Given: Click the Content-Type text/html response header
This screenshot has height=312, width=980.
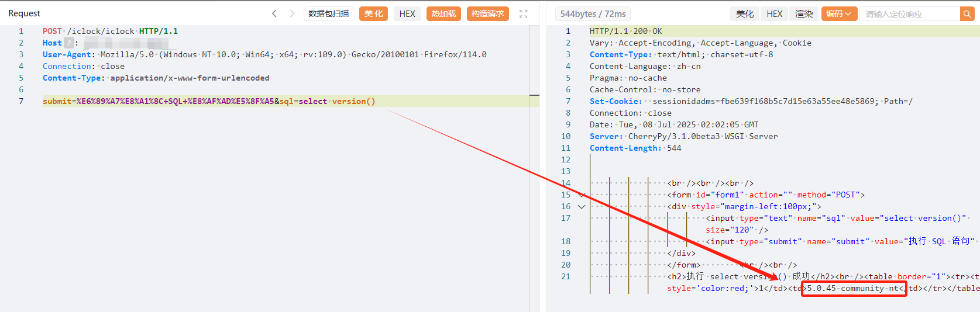Looking at the screenshot, I should pos(681,54).
